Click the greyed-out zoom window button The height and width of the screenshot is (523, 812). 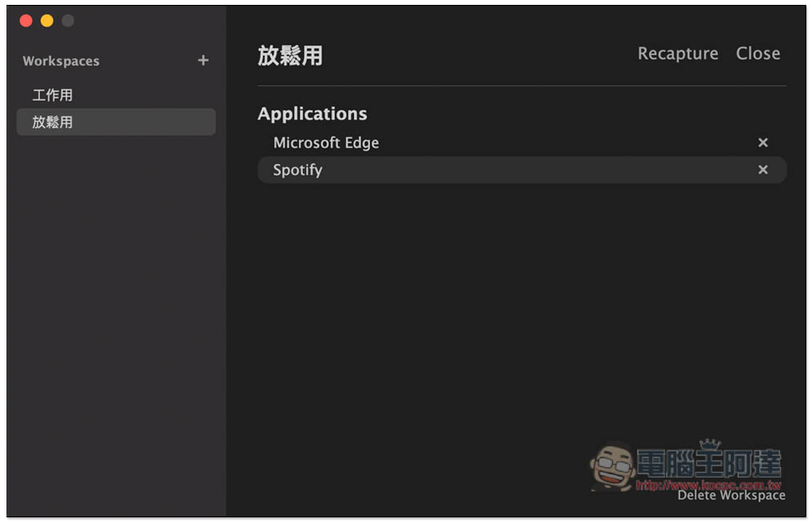(68, 21)
